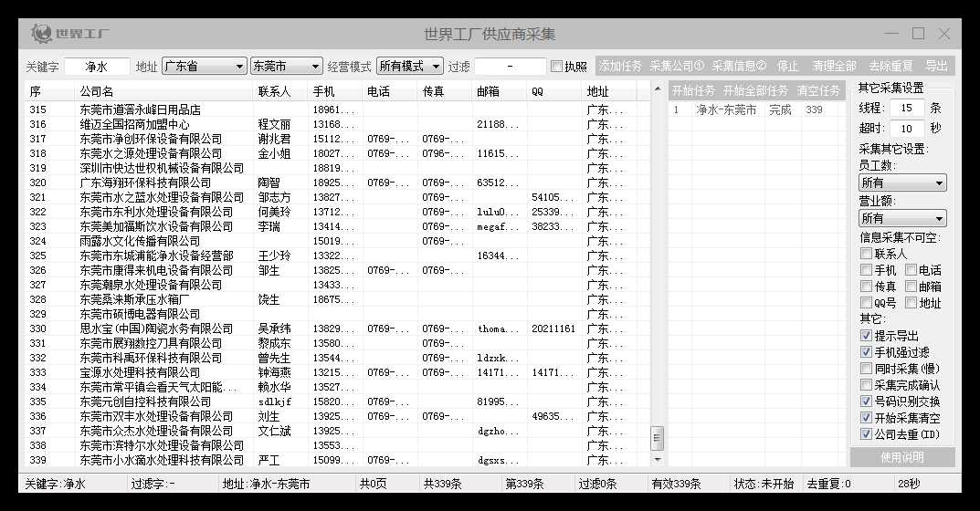Screen dimensions: 980x511
Task: Toggle 电话 required checkbox
Action: [x=911, y=270]
